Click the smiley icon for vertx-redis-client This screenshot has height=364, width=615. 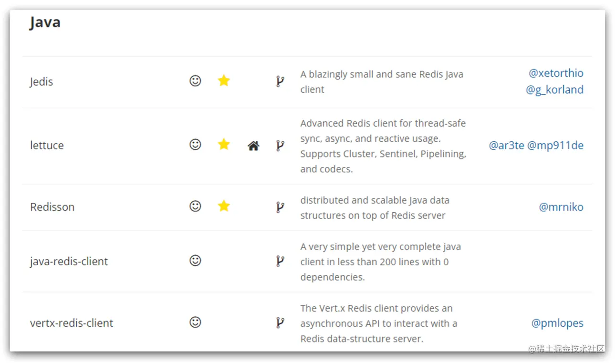tap(195, 322)
